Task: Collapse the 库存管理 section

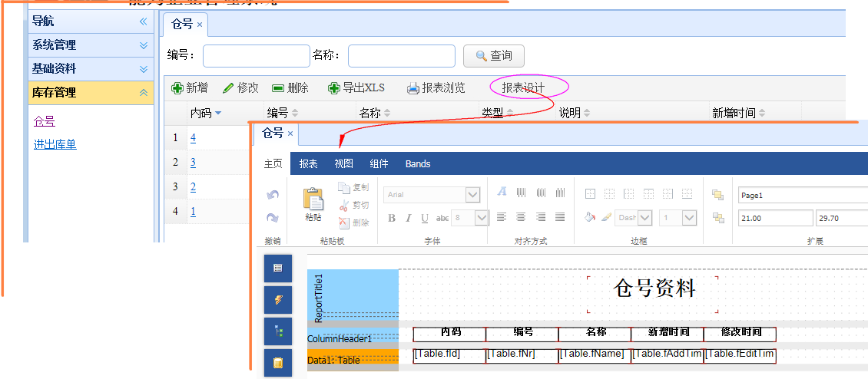Action: pyautogui.click(x=144, y=93)
